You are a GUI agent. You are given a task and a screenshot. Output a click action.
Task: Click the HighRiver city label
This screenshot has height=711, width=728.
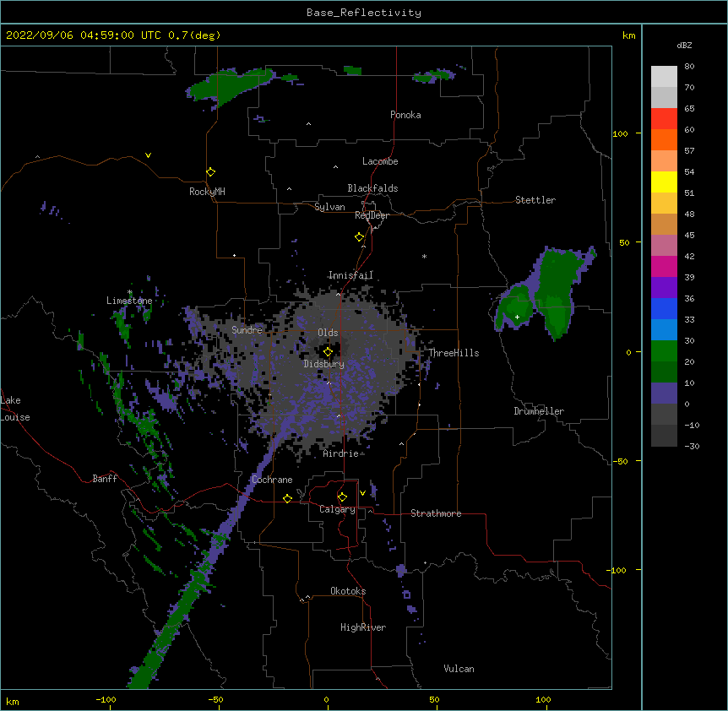363,627
